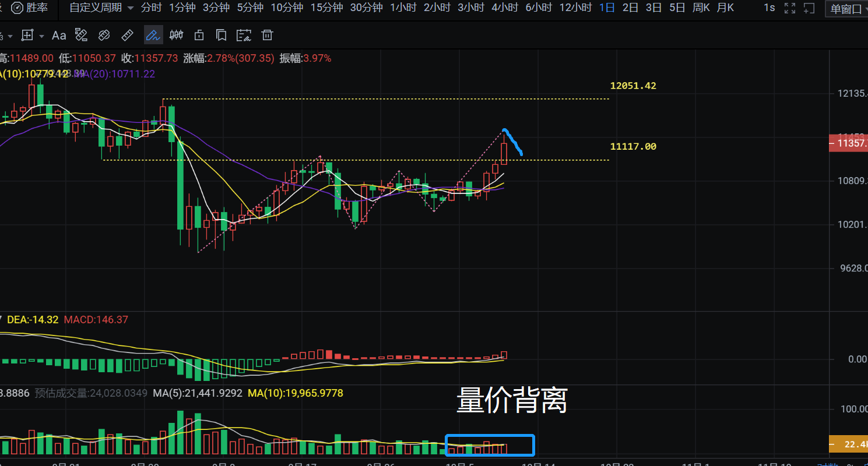Click the 量价背离 text annotation
Viewport: 868px width, 466px height.
512,401
